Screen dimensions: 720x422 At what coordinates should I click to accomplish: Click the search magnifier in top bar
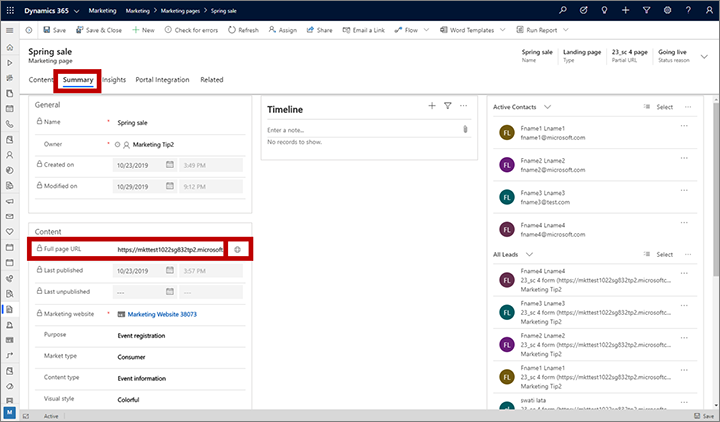[x=562, y=10]
